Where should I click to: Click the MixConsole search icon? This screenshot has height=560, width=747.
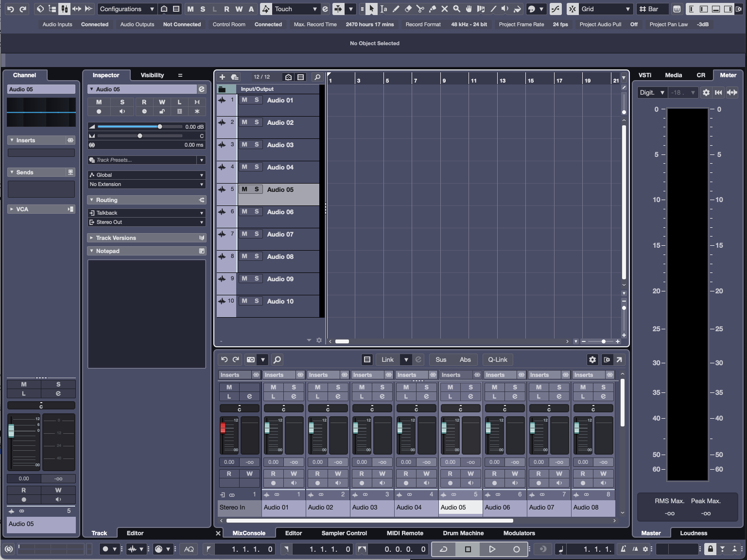tap(277, 359)
